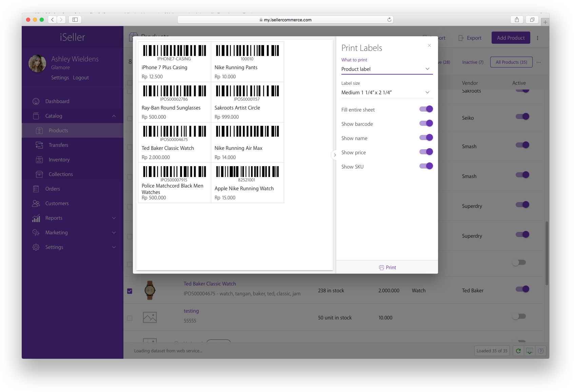Click the Export button

pos(470,38)
